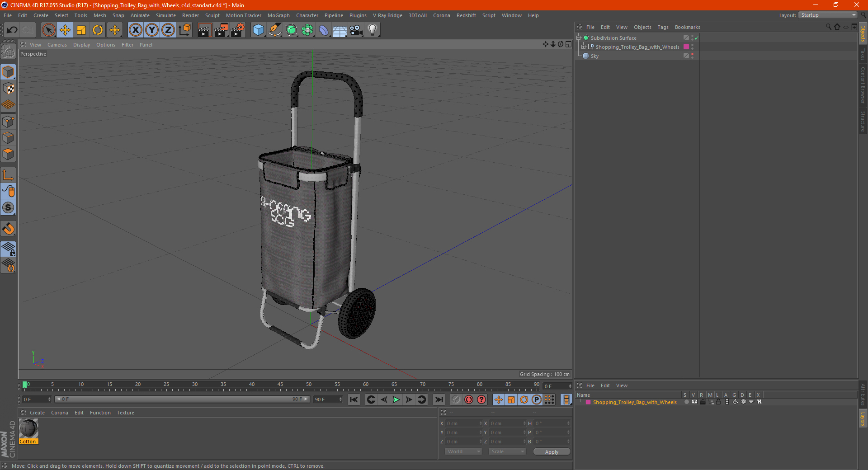Switch to Texture mode
The image size is (868, 470).
tap(8, 89)
